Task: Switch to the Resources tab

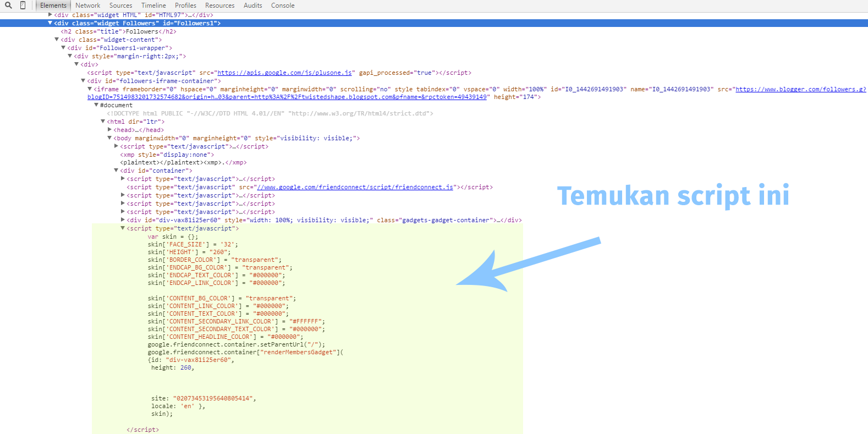Action: tap(220, 6)
